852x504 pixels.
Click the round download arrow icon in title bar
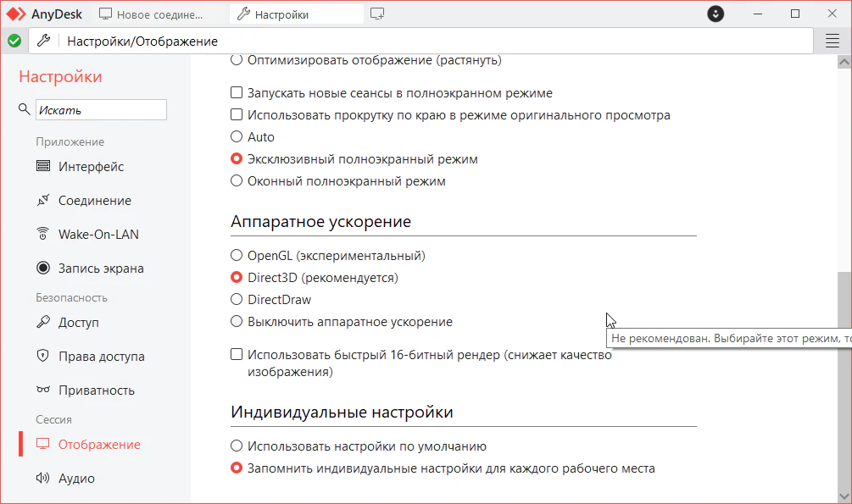[716, 14]
